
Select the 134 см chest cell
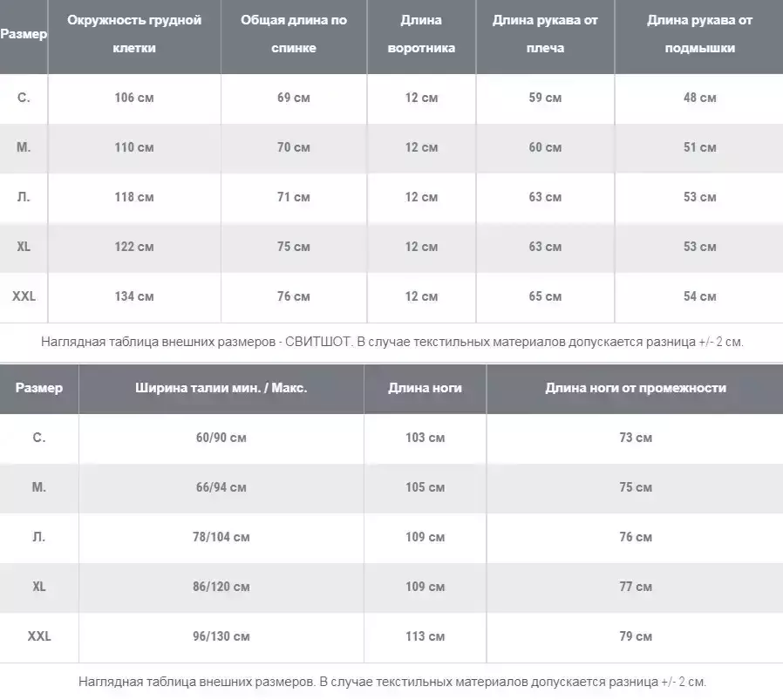pyautogui.click(x=134, y=296)
